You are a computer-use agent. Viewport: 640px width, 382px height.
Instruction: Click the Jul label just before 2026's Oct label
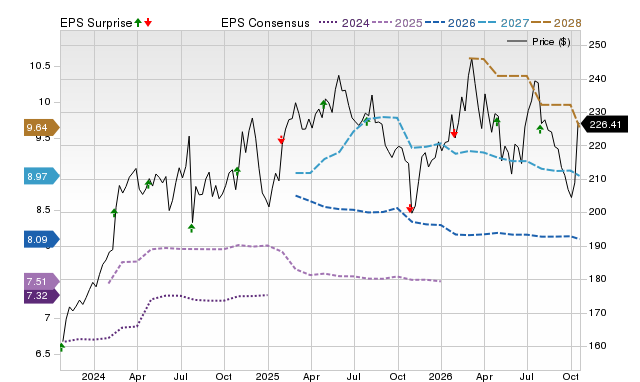pyautogui.click(x=527, y=376)
